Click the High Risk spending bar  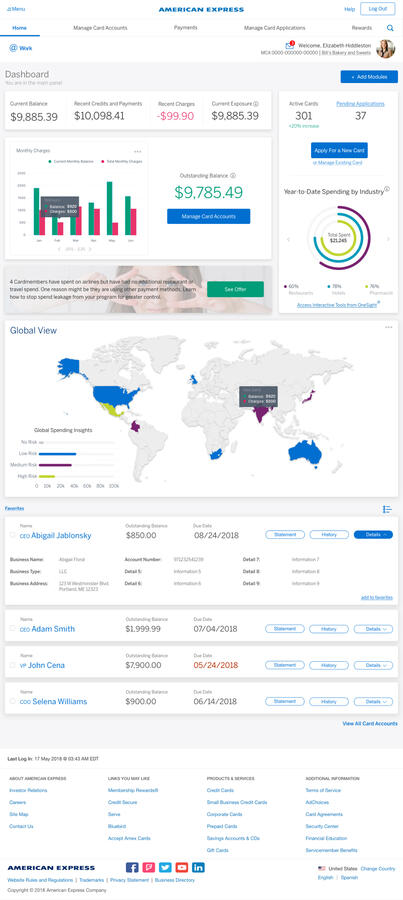click(x=46, y=476)
